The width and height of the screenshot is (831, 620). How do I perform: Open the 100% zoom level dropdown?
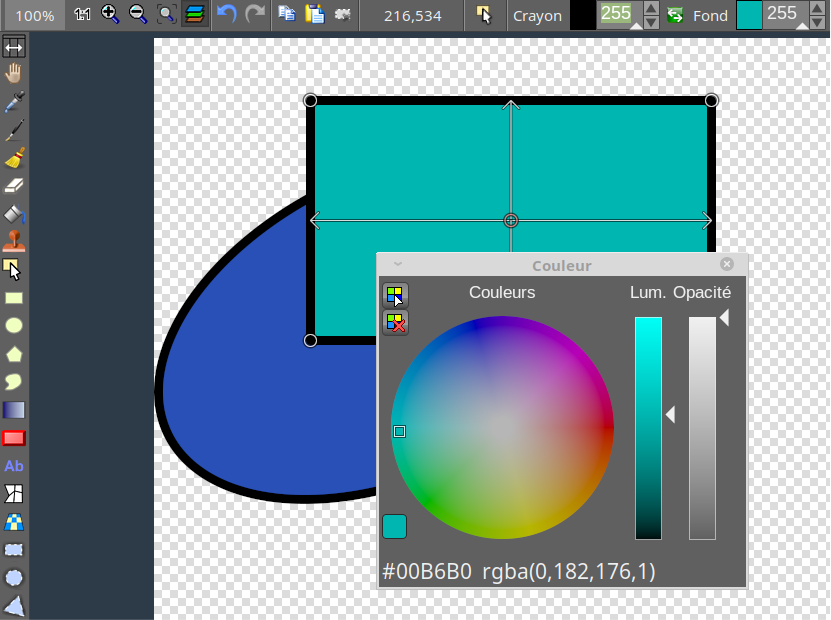(33, 15)
